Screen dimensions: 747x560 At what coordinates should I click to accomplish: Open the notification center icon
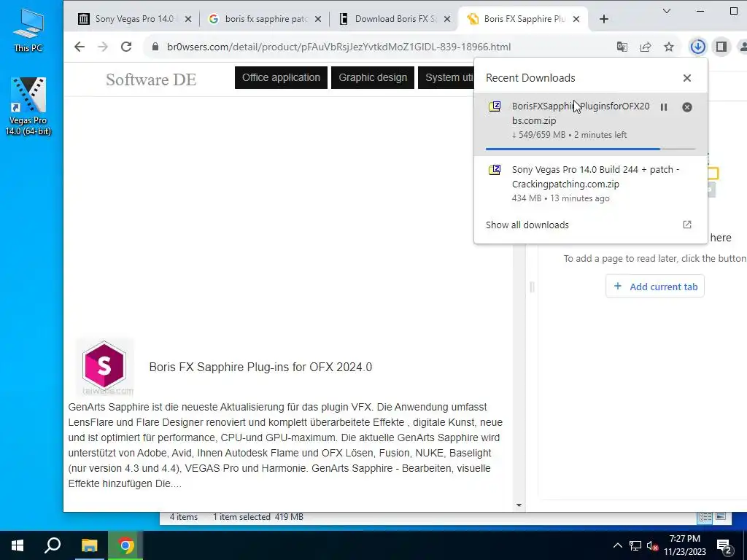[x=724, y=546]
